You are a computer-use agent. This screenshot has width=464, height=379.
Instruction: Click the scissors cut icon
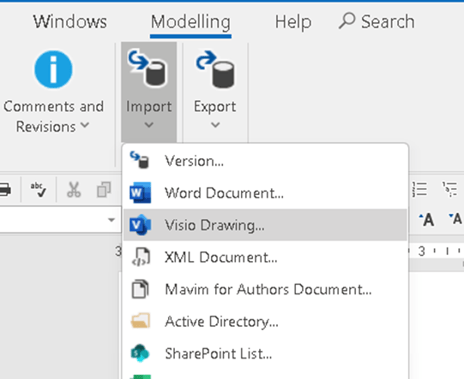(74, 190)
